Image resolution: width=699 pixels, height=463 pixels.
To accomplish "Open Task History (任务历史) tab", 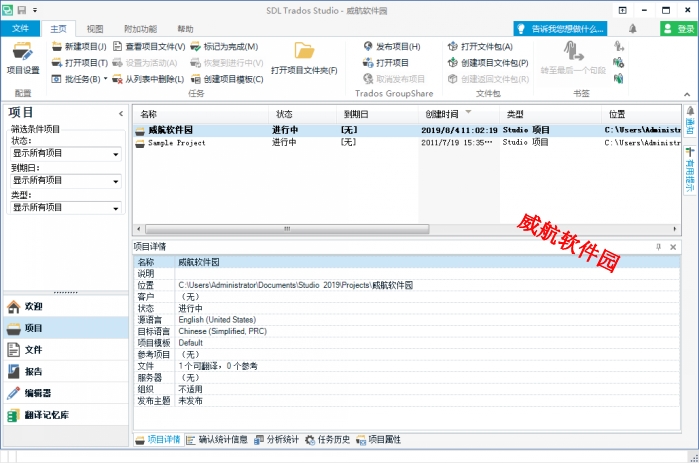I will click(x=328, y=440).
